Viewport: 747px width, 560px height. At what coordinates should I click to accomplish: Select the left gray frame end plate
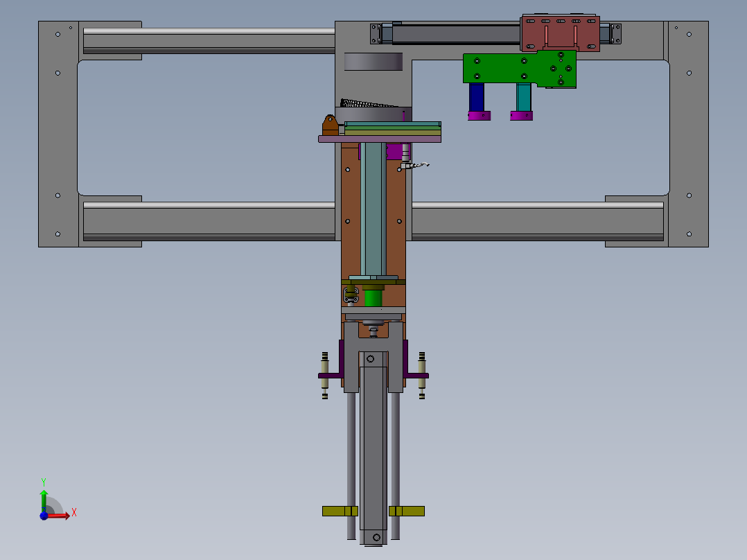click(x=59, y=134)
